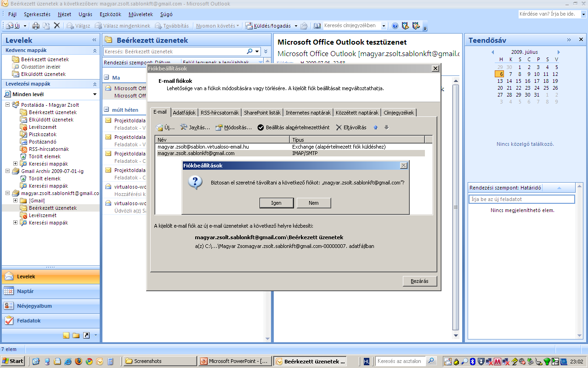The width and height of the screenshot is (588, 368).
Task: Open Fájl menu
Action: click(x=12, y=14)
